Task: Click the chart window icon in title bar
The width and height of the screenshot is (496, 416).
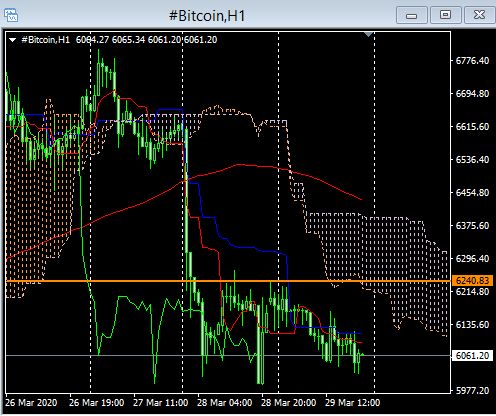Action: 11,15
